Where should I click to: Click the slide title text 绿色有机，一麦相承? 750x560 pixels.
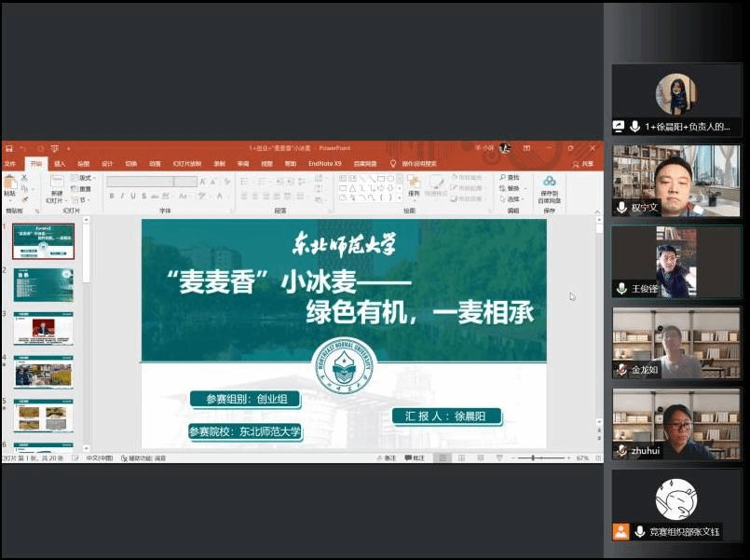click(x=420, y=312)
